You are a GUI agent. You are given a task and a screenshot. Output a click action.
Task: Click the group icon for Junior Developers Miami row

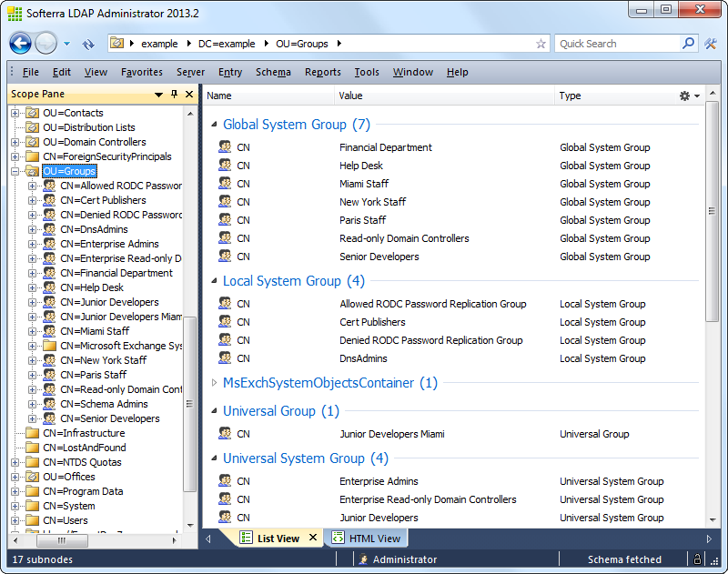pos(225,433)
